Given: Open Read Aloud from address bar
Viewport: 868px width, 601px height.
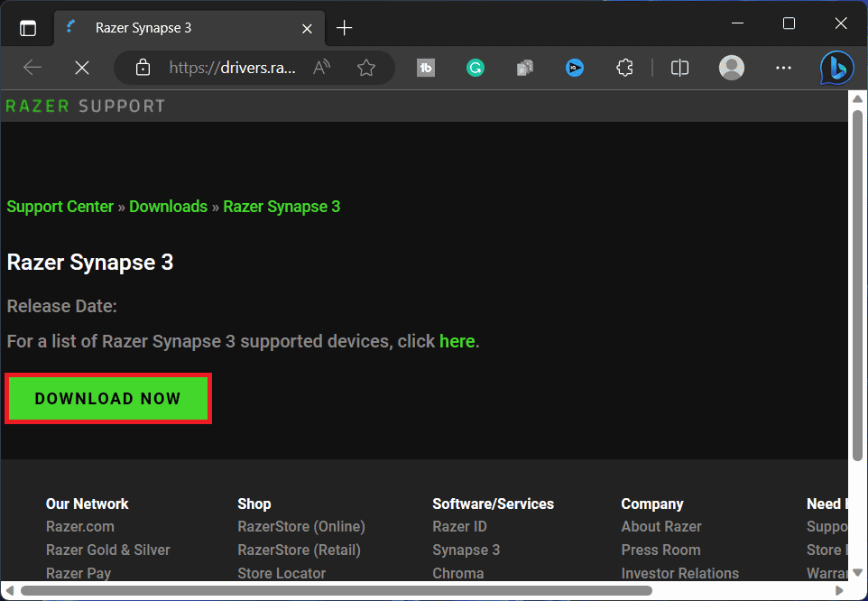Looking at the screenshot, I should [321, 68].
